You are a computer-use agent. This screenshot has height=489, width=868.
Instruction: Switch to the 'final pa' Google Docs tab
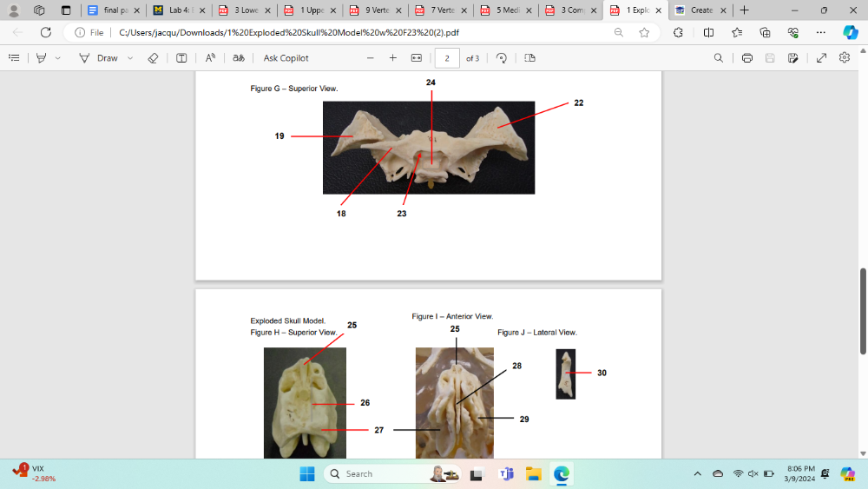pyautogui.click(x=108, y=10)
